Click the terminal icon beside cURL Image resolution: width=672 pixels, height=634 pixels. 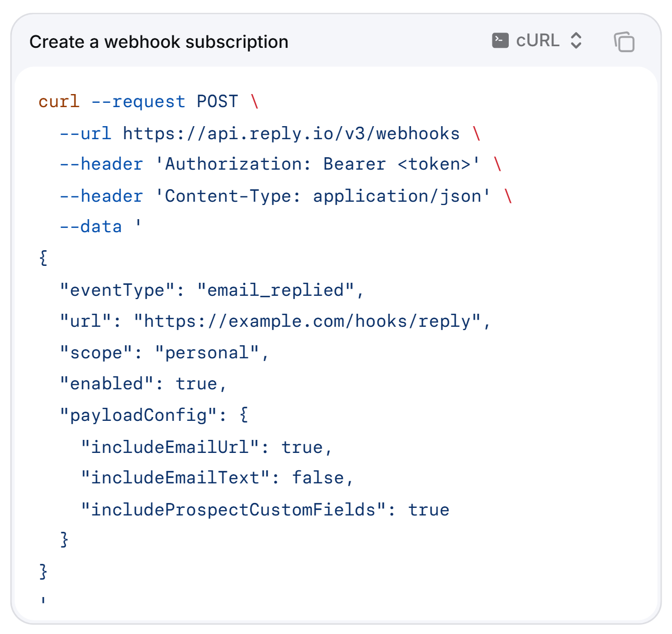(500, 41)
